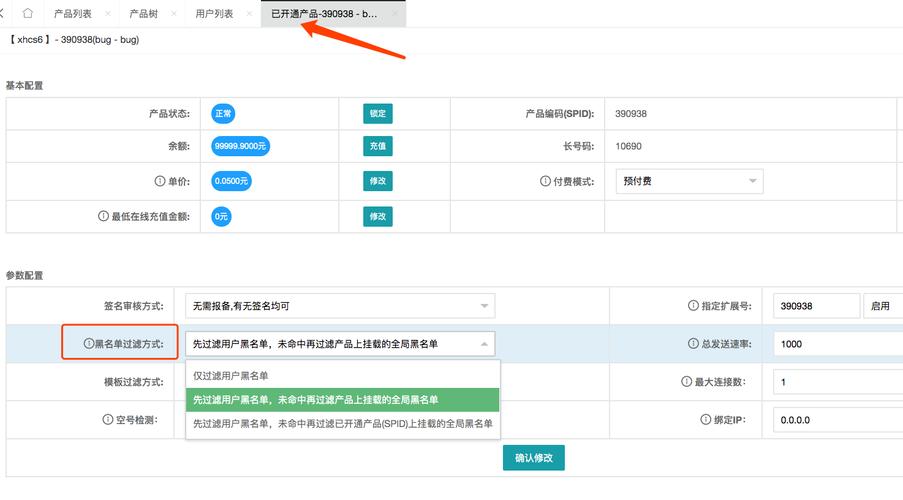Screen dimensions: 903x500
Task: Expand the 签名审核方式 dropdown
Action: [x=340, y=306]
